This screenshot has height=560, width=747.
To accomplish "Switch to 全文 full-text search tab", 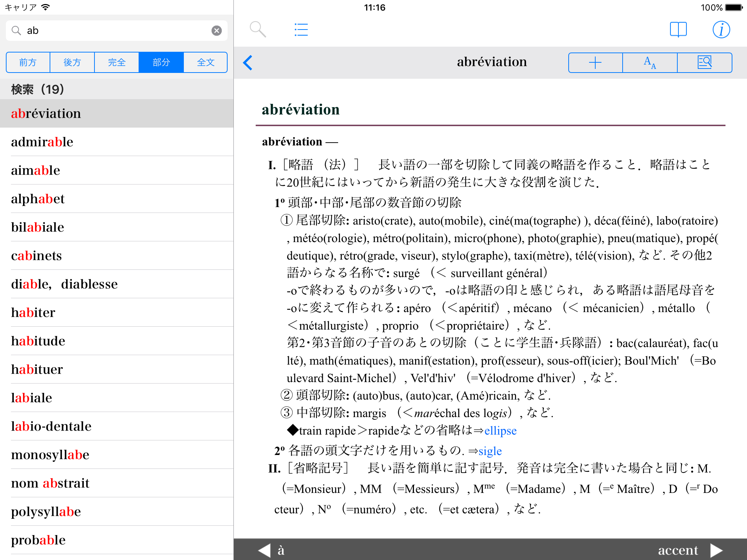I will (205, 63).
